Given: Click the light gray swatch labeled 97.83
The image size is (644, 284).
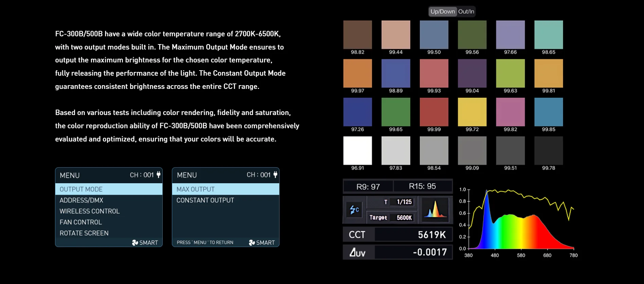Looking at the screenshot, I should [396, 151].
